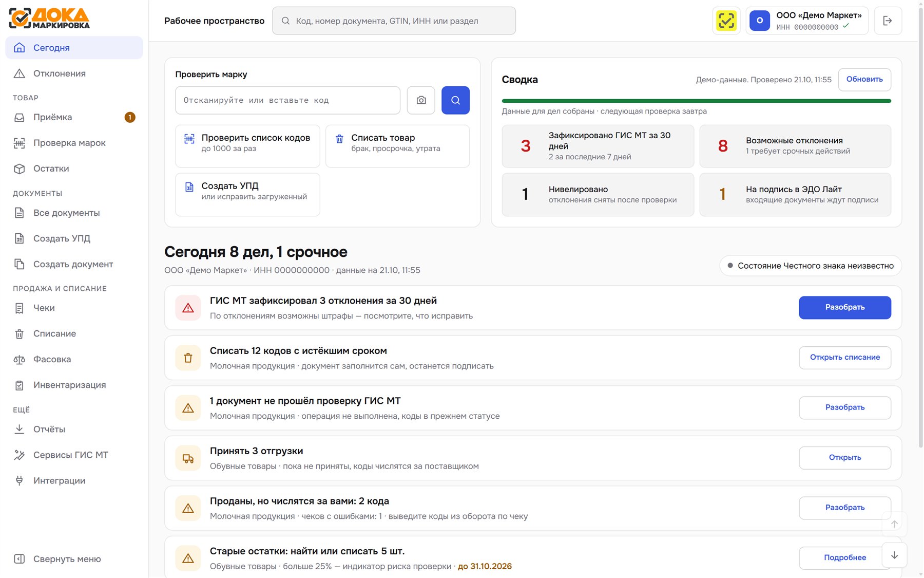
Task: Click the Дока Маркировка logo
Action: 49,18
